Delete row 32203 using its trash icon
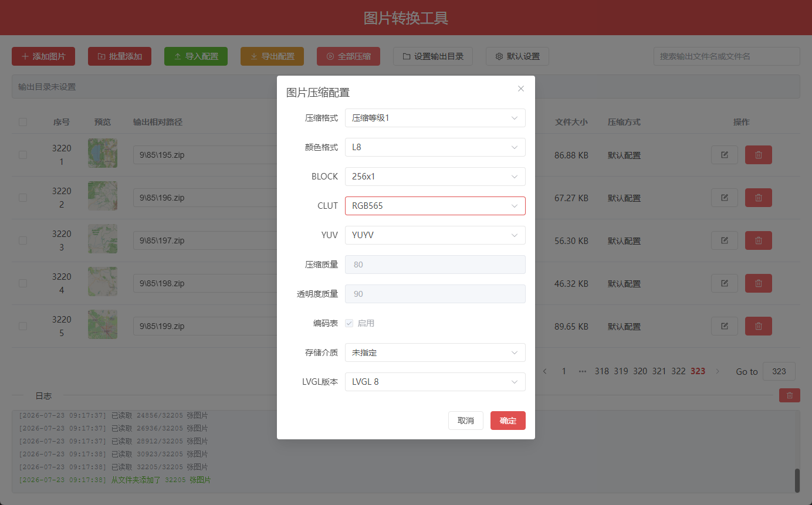 759,240
